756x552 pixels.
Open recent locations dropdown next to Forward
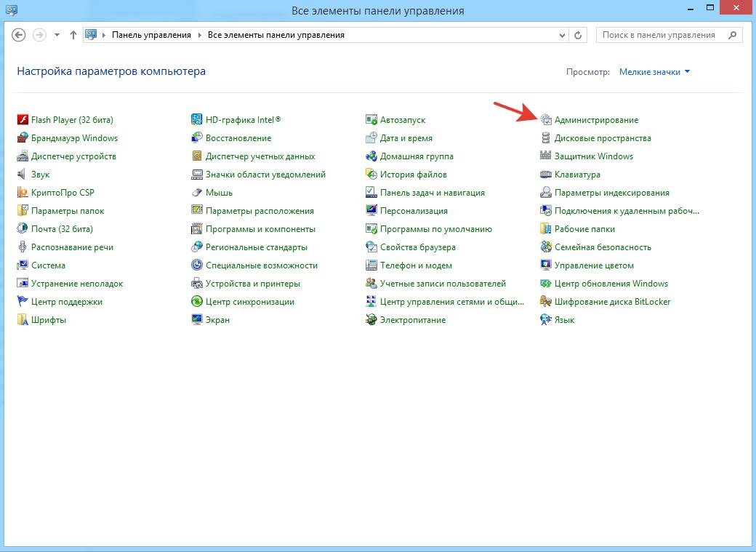click(57, 35)
